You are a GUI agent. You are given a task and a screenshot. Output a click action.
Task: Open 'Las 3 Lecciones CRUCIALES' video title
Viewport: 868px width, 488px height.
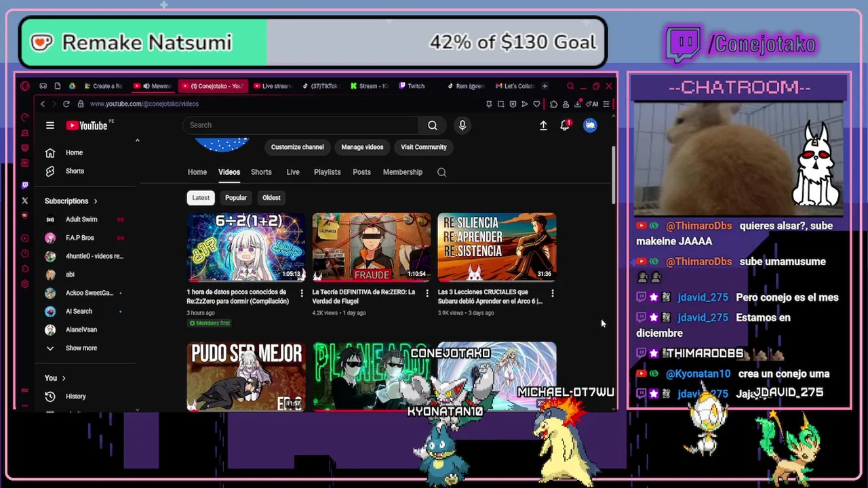point(490,297)
